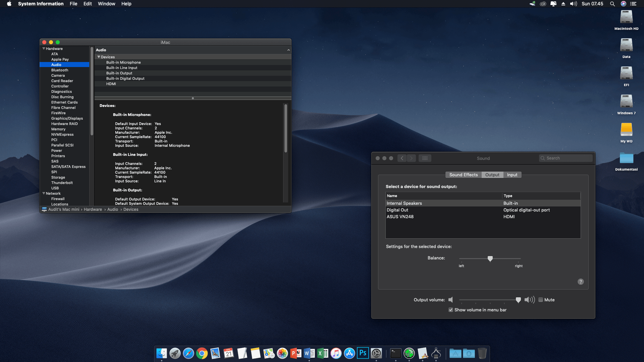Open Macintosh HD desktop drive
Screen dimensions: 644x362
pyautogui.click(x=626, y=17)
